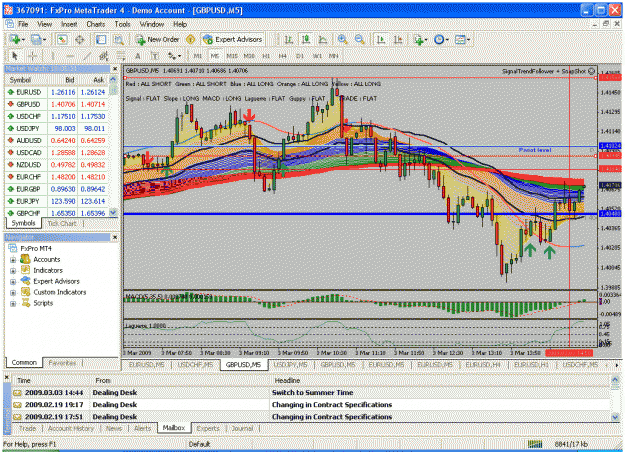The image size is (625, 452).
Task: Zoom in on the chart
Action: 342,39
